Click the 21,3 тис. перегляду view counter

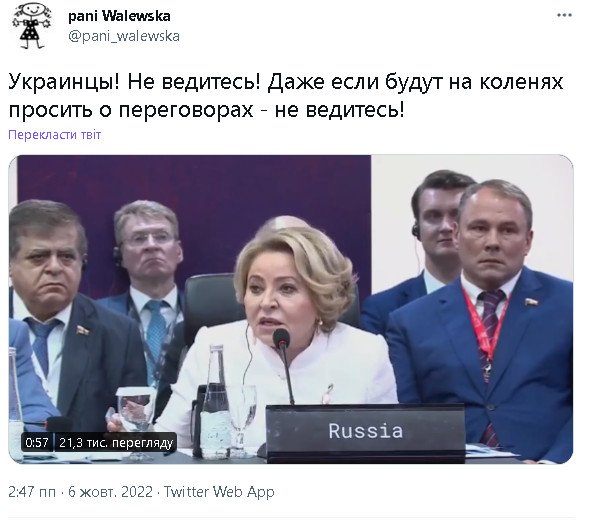(x=116, y=442)
